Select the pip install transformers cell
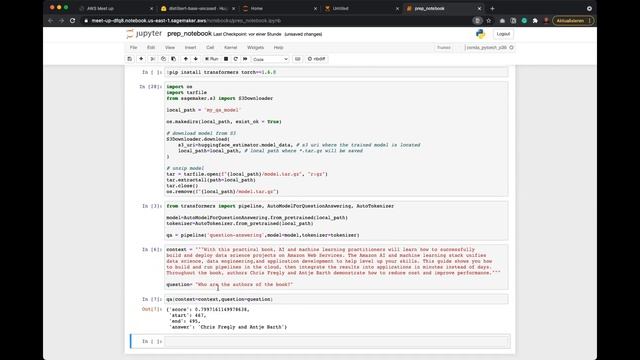640x360 pixels. [336, 72]
